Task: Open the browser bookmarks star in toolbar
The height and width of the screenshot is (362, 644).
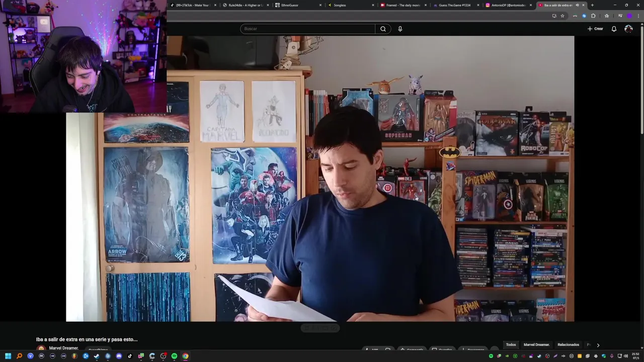Action: pos(607,16)
